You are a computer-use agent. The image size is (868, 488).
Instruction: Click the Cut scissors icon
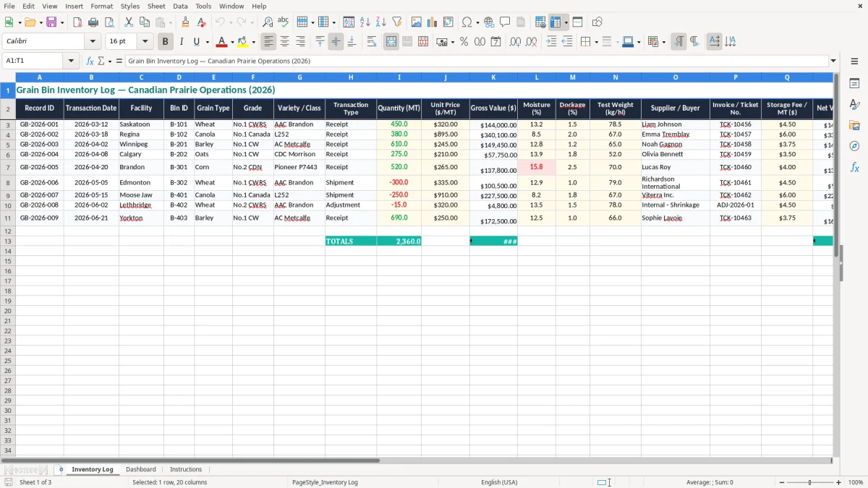[x=129, y=22]
